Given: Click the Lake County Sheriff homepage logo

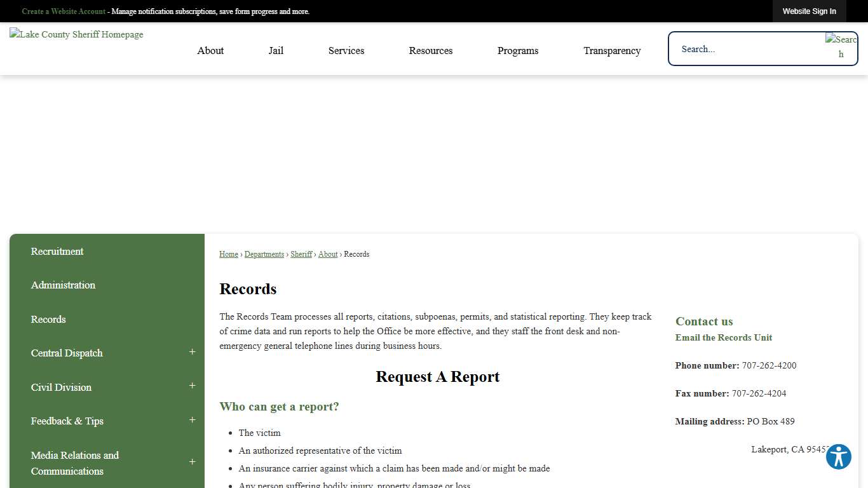Looking at the screenshot, I should pyautogui.click(x=77, y=35).
